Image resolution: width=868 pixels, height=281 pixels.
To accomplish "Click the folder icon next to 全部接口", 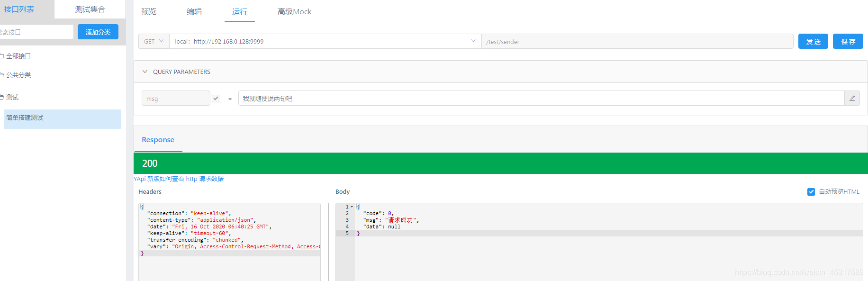I will point(2,56).
